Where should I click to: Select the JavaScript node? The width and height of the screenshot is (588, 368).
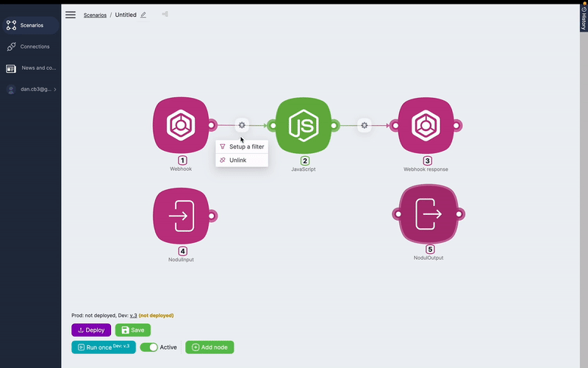(x=304, y=125)
